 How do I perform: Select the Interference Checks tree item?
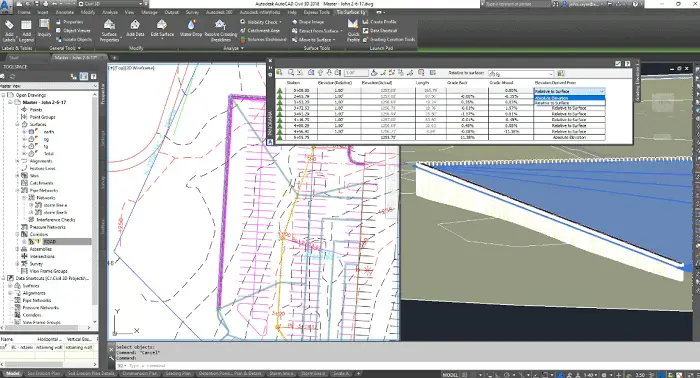click(x=55, y=220)
